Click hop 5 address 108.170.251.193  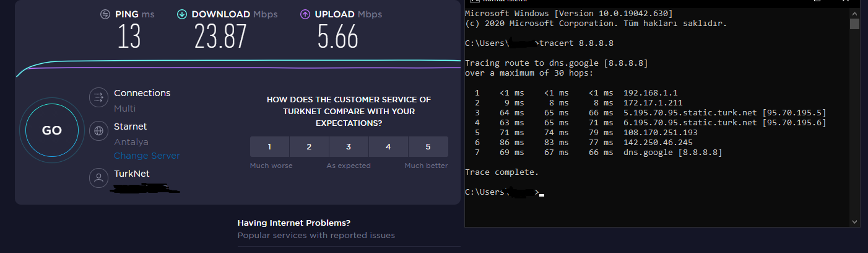click(661, 132)
